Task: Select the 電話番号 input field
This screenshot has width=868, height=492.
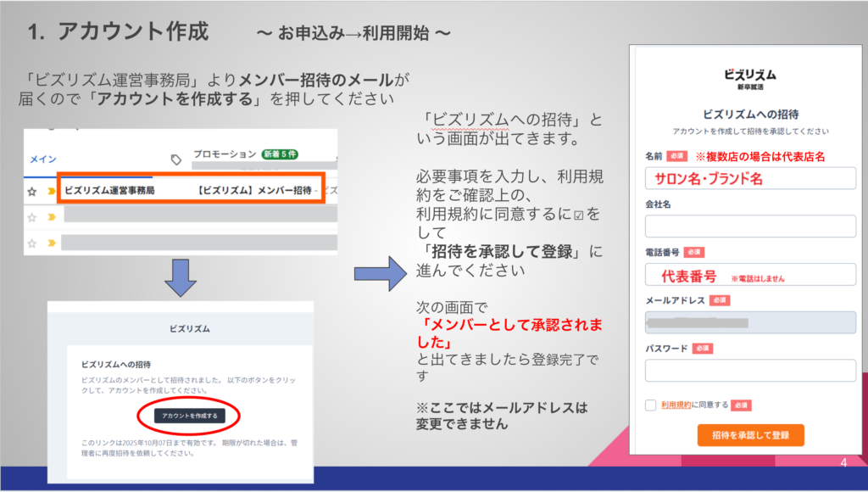Action: [x=750, y=275]
